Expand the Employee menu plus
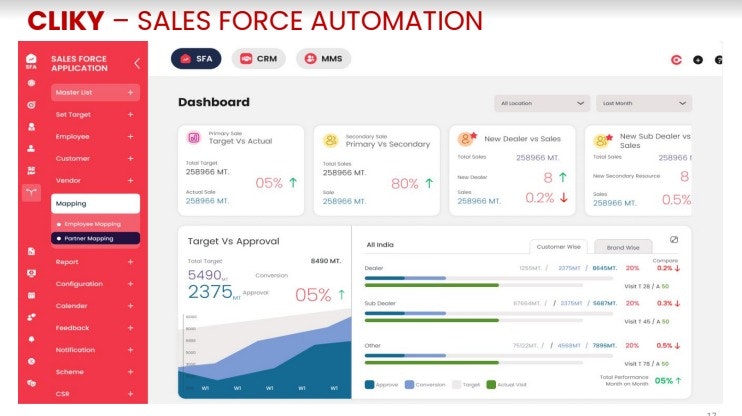 coord(130,136)
